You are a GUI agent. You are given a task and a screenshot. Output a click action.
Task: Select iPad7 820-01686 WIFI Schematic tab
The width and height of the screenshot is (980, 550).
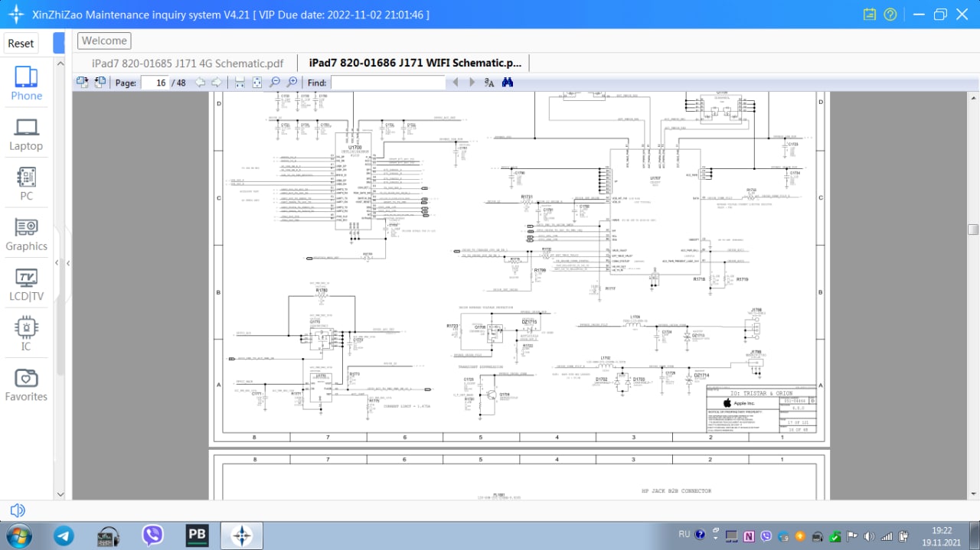coord(414,63)
